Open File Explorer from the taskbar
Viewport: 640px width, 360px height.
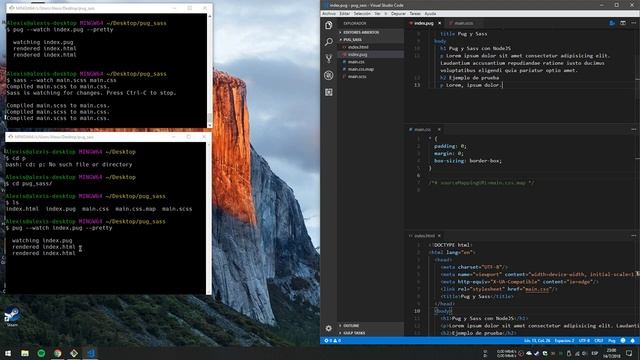(25, 353)
